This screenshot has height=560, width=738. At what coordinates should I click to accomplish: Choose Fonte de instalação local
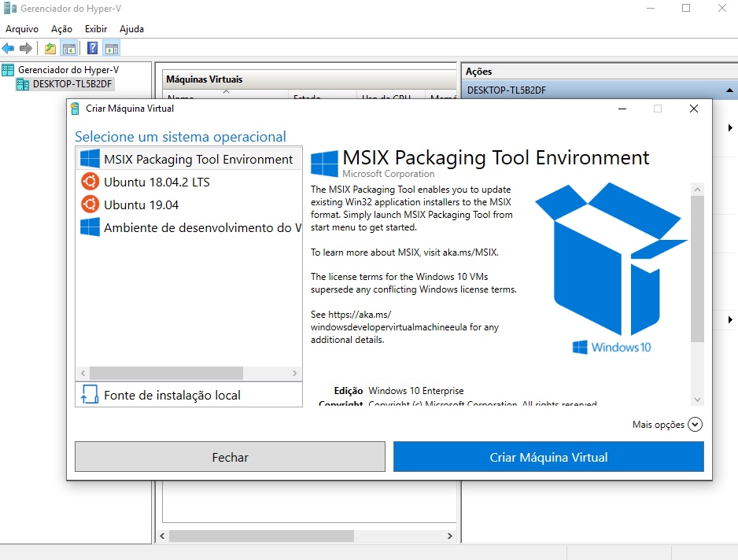pyautogui.click(x=189, y=395)
